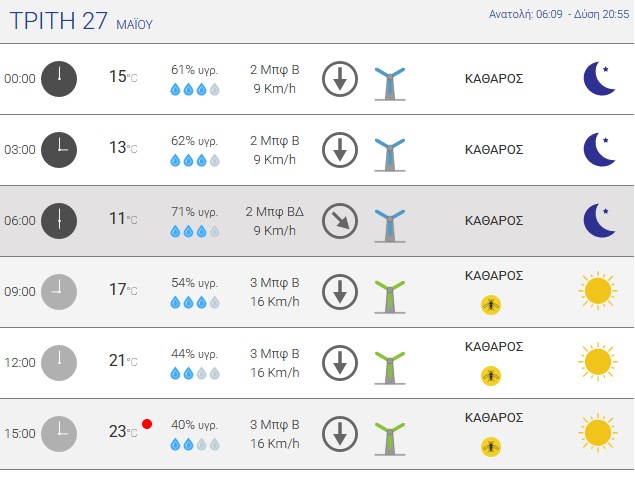Click the wind direction arrow at 12:00

click(340, 363)
